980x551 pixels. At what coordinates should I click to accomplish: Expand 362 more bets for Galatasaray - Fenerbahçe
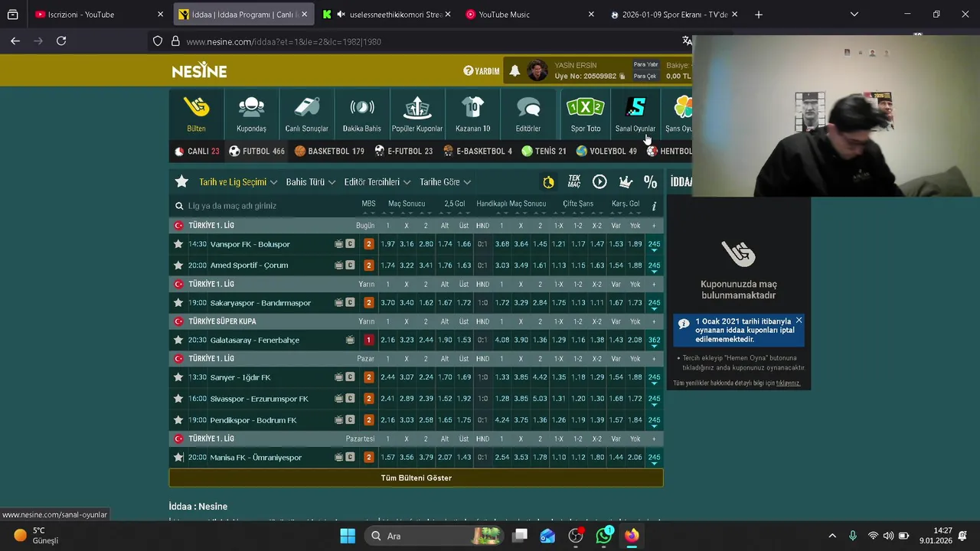(x=654, y=341)
